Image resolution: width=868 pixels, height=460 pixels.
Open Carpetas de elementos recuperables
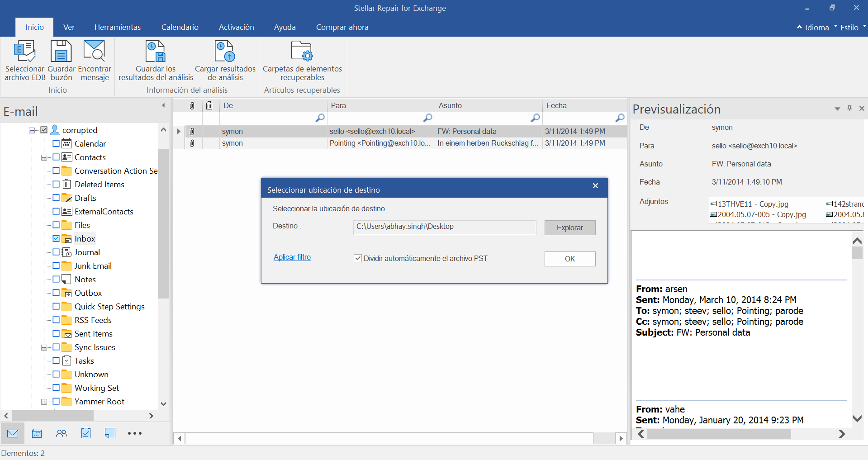[301, 61]
